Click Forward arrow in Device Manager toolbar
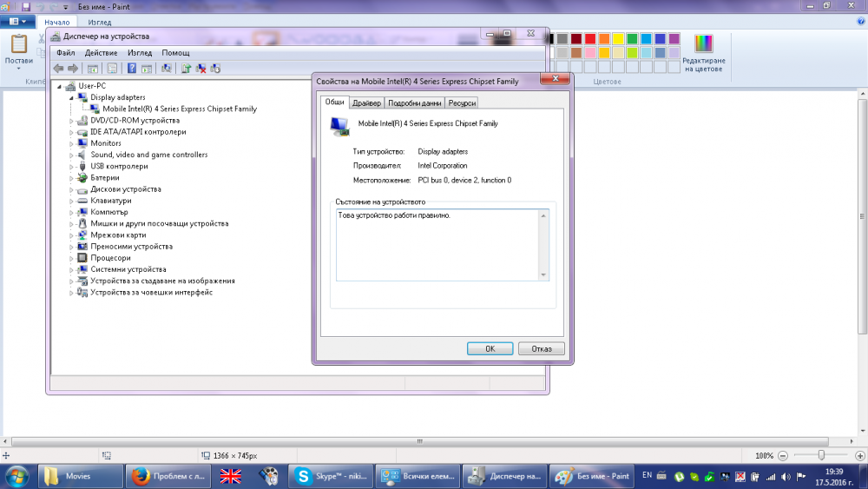Screen dimensions: 868x489 click(73, 68)
